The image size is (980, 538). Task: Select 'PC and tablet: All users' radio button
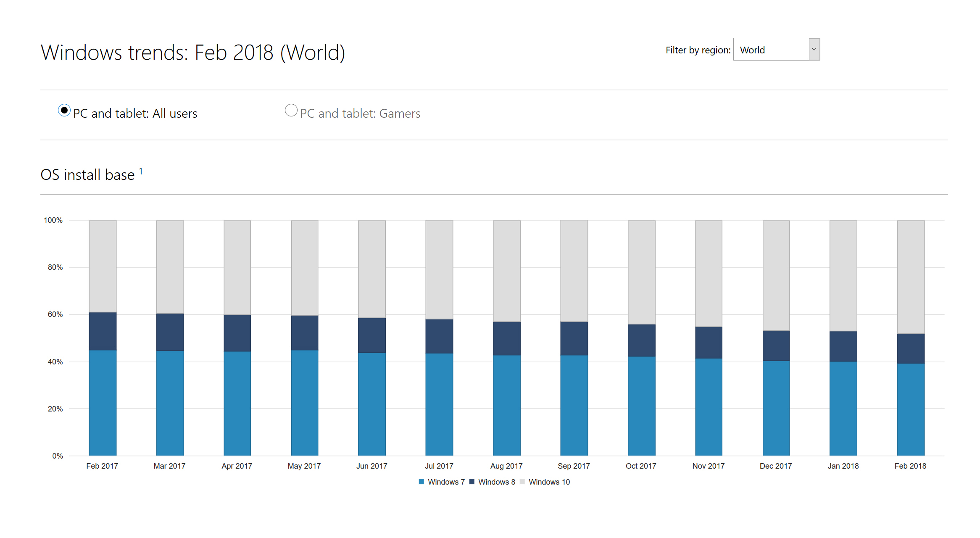click(64, 111)
